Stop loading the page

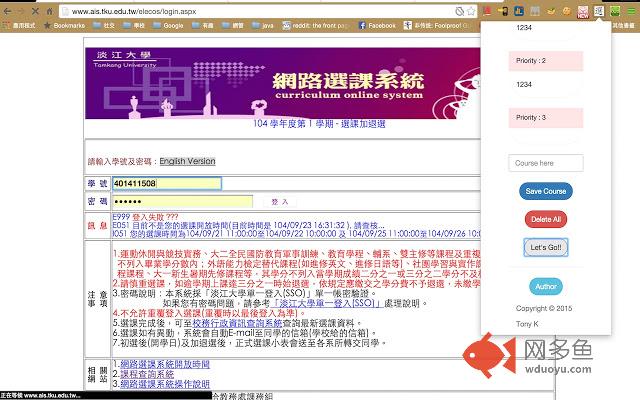(35, 11)
